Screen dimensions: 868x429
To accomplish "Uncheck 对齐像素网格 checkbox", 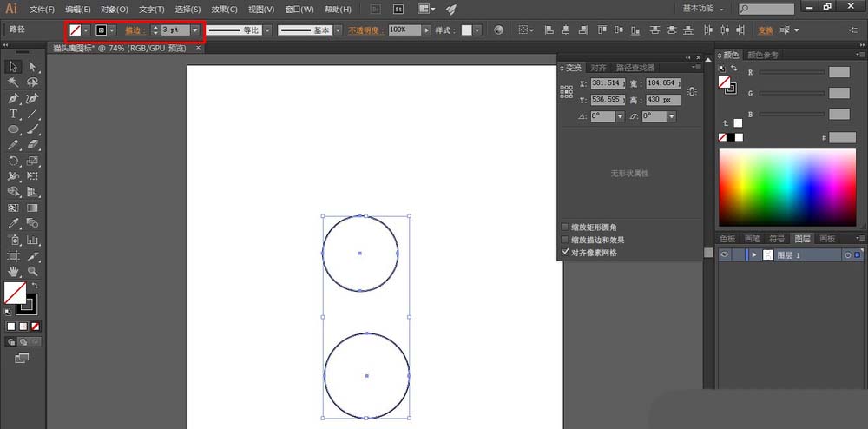I will pyautogui.click(x=565, y=252).
